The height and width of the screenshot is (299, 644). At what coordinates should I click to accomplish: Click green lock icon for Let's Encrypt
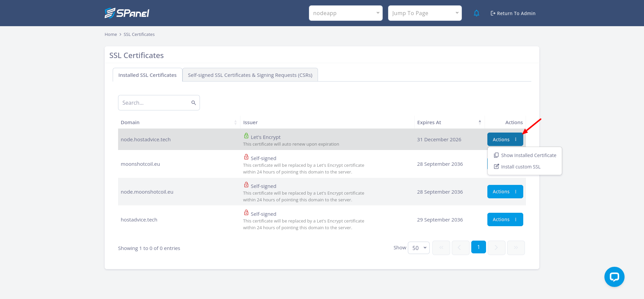[246, 136]
